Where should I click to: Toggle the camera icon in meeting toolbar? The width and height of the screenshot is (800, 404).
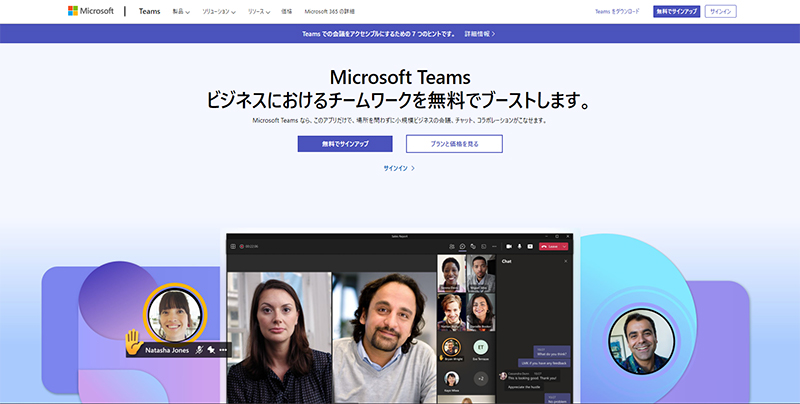(x=509, y=246)
